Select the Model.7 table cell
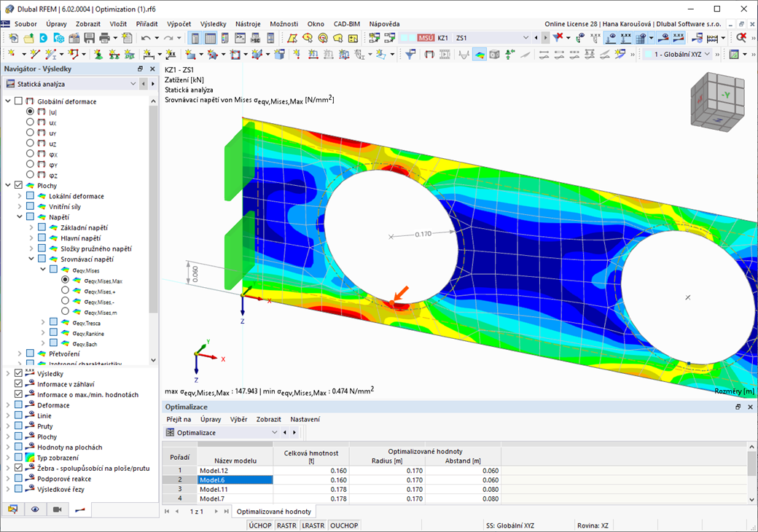758x532 pixels. (x=235, y=498)
